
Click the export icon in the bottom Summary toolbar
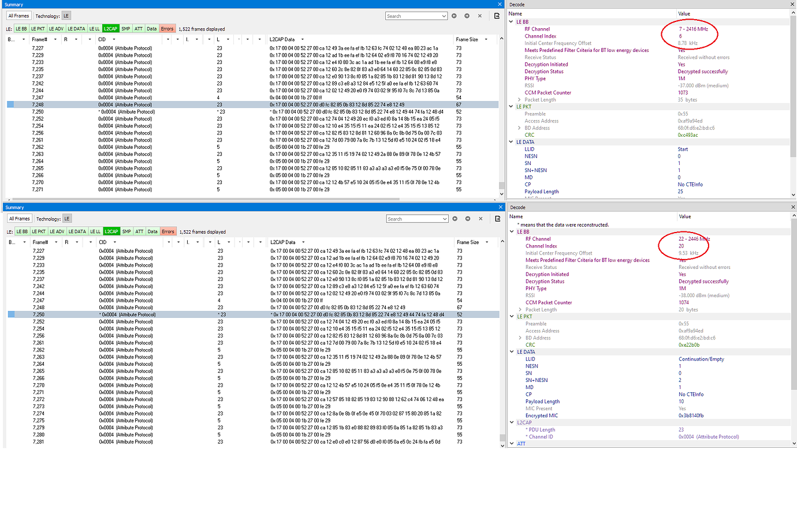(498, 218)
